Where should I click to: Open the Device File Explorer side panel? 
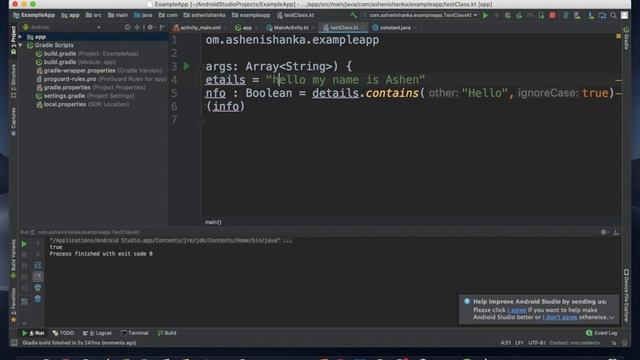pyautogui.click(x=626, y=296)
